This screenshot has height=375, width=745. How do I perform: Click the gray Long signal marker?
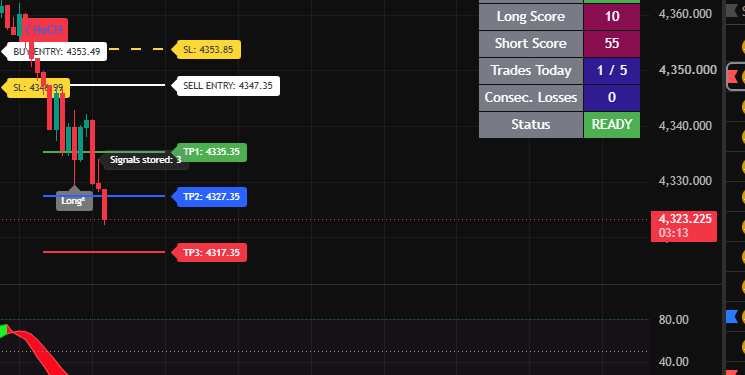(x=74, y=200)
